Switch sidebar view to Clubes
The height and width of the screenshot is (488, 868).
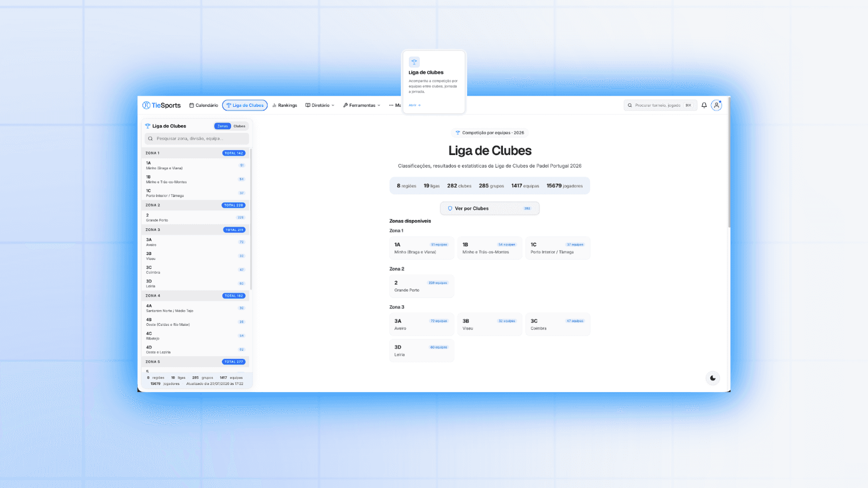[239, 126]
